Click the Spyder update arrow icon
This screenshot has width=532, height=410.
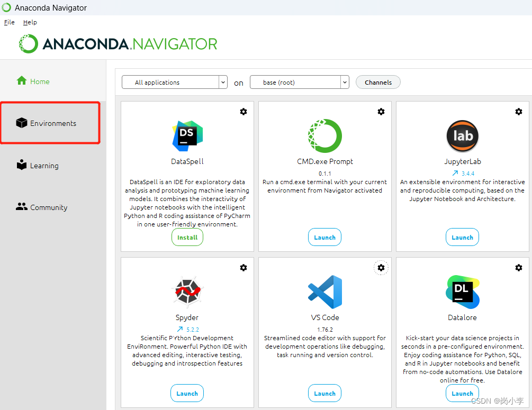pyautogui.click(x=180, y=329)
